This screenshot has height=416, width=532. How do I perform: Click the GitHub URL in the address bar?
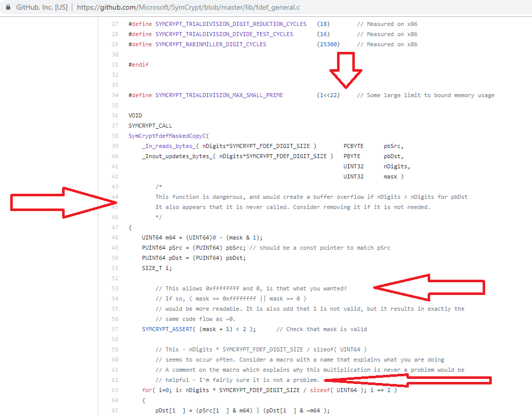click(188, 8)
